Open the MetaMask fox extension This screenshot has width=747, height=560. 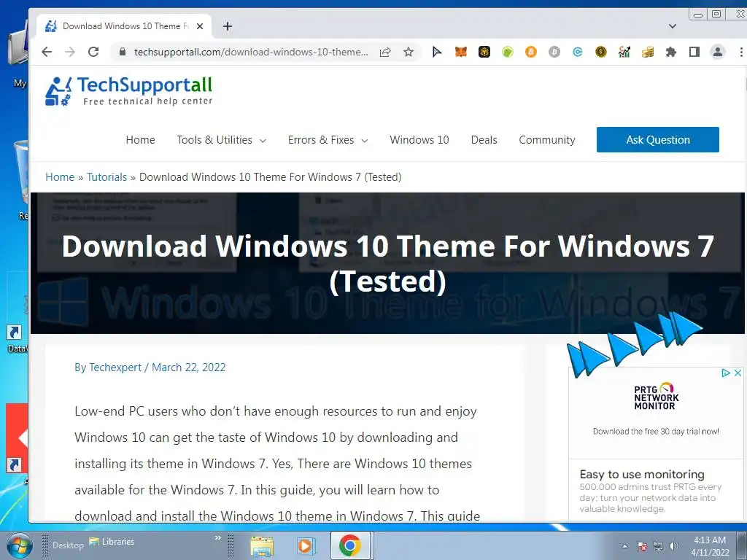(x=461, y=52)
